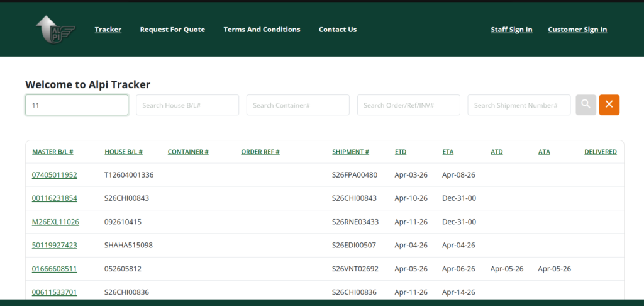Viewport: 644px width, 306px height.
Task: Open master B/L M26EXL11026
Action: tap(55, 222)
